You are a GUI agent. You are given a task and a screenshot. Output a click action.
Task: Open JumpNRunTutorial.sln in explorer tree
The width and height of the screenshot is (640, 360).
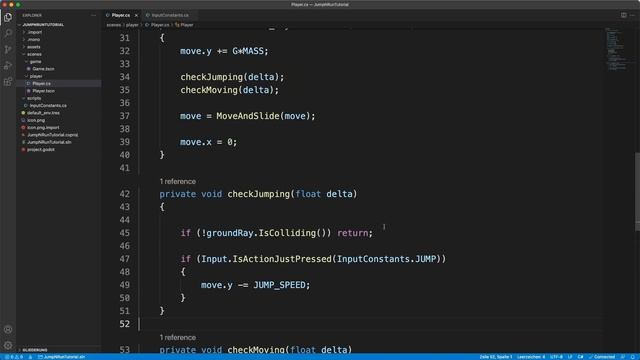[49, 142]
